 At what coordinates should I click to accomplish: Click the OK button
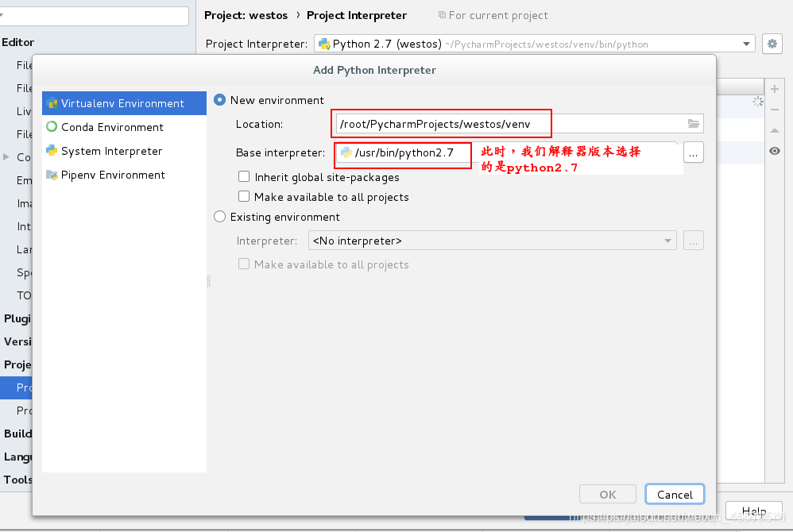[x=607, y=495]
